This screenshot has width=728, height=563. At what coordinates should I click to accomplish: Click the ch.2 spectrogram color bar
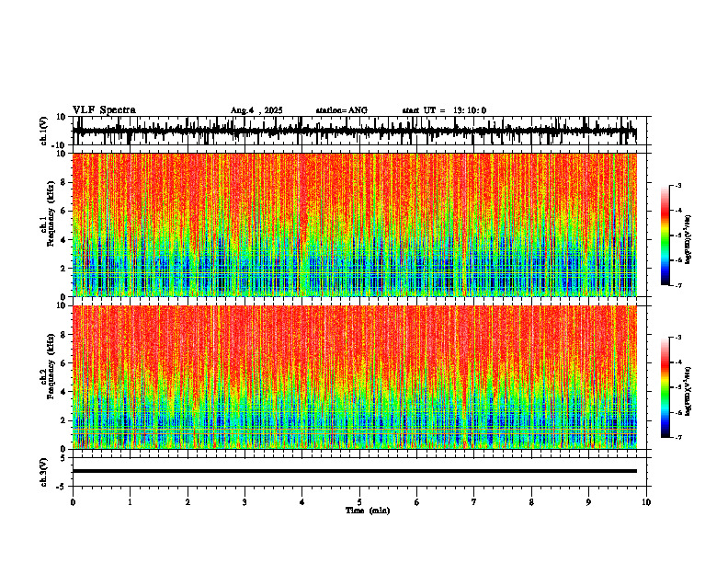coord(665,387)
